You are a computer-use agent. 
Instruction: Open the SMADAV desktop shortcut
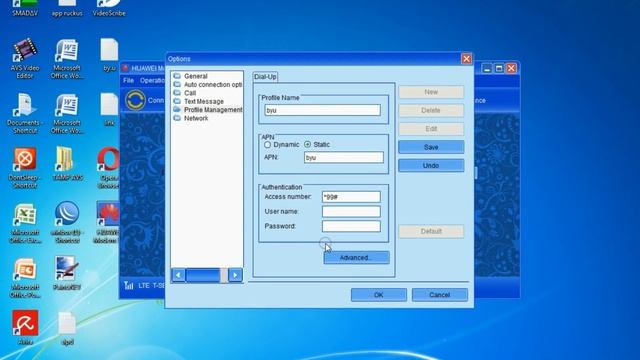tap(24, 8)
